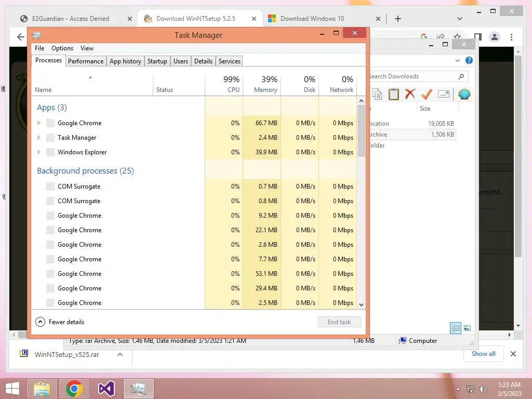Viewport: 532px width, 399px height.
Task: Sort processes by Disk column header
Action: tap(300, 84)
